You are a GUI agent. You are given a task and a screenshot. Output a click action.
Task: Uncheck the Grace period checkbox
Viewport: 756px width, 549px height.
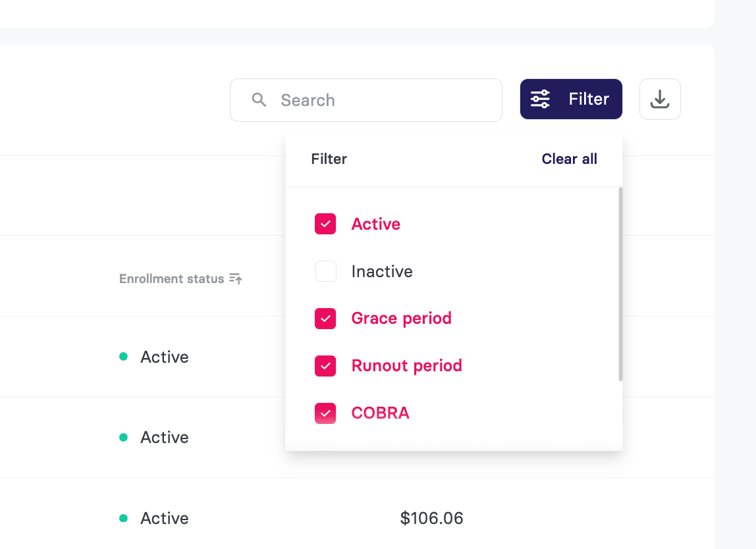click(x=325, y=319)
